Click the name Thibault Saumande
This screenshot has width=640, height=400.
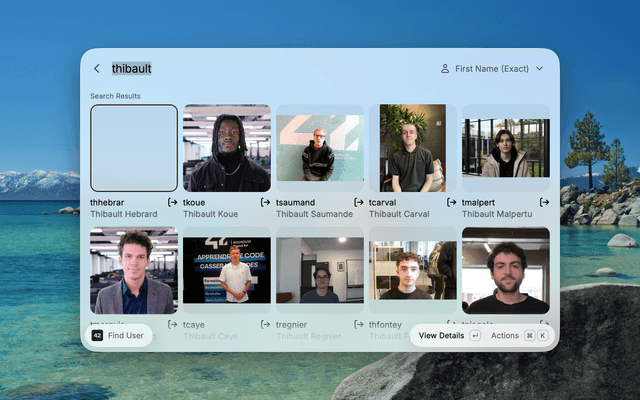click(x=314, y=214)
